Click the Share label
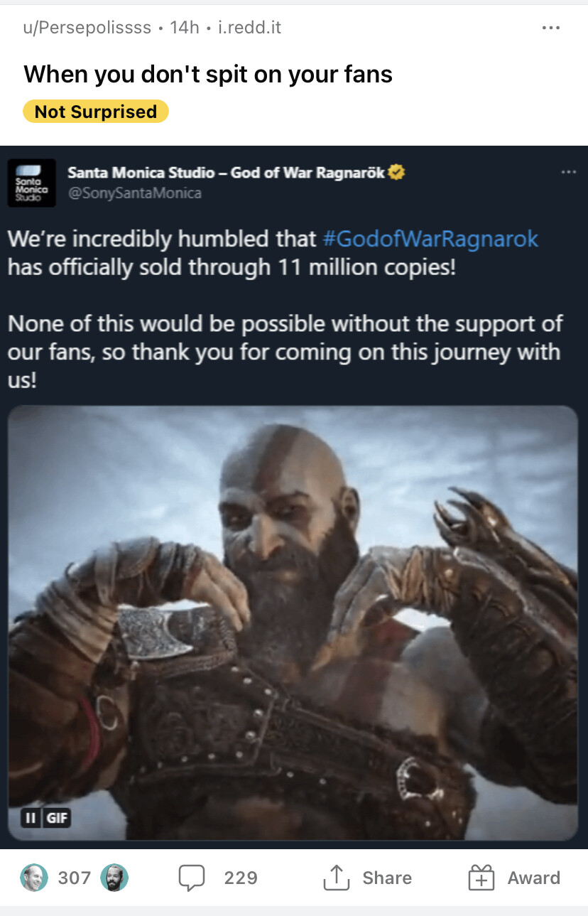Image resolution: width=588 pixels, height=916 pixels. coord(387,878)
